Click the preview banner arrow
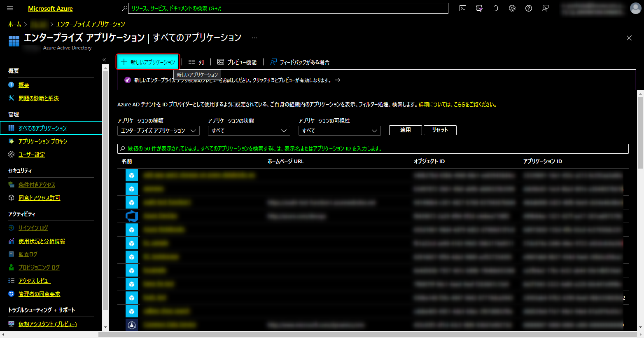 click(338, 80)
